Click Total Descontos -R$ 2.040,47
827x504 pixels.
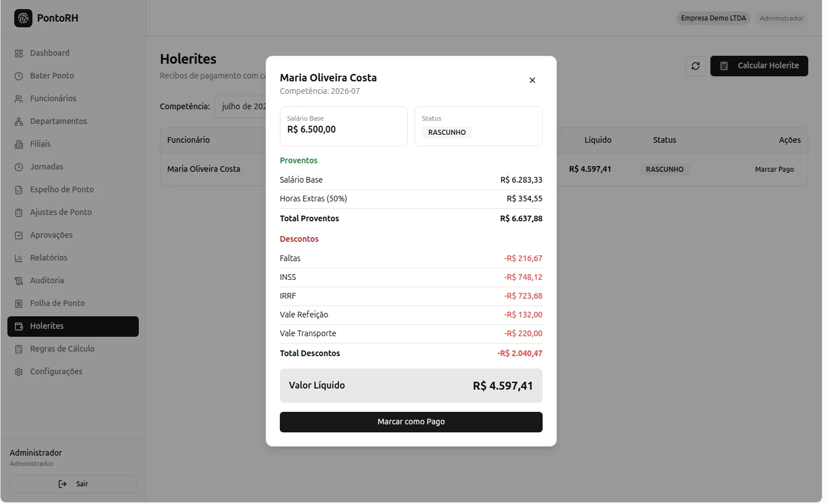pyautogui.click(x=520, y=353)
